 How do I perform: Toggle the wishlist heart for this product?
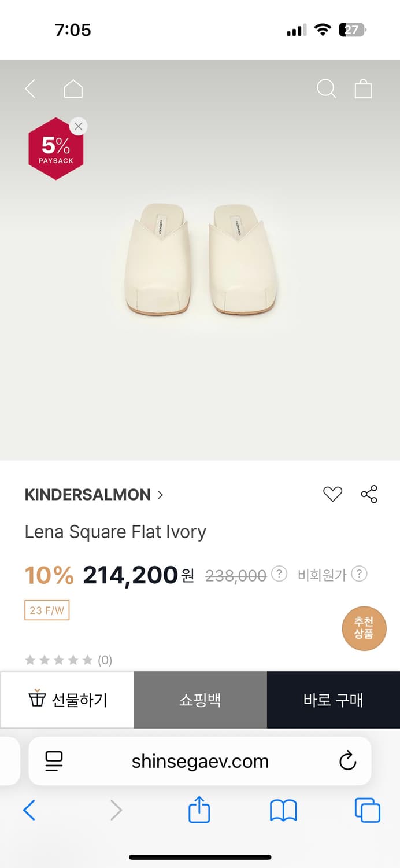click(332, 494)
